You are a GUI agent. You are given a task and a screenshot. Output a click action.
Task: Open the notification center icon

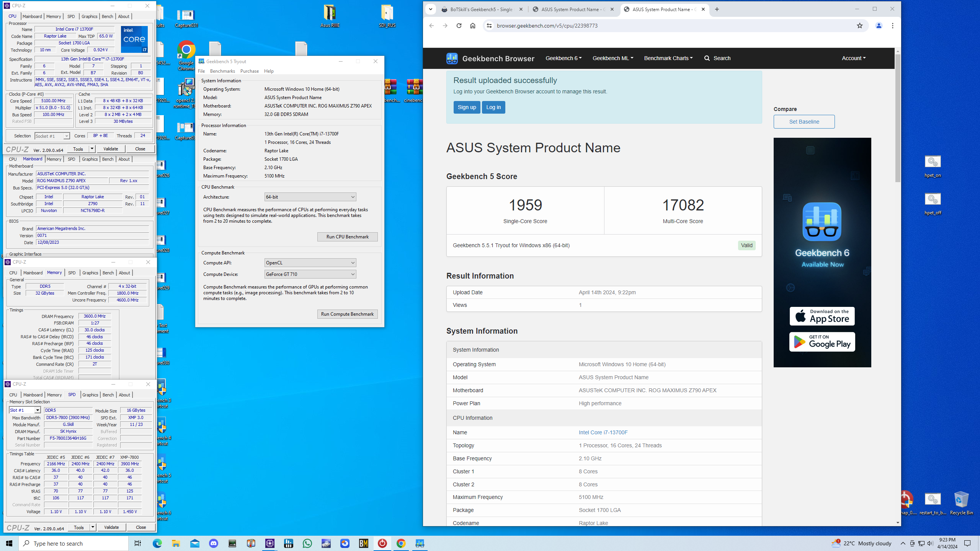click(967, 543)
